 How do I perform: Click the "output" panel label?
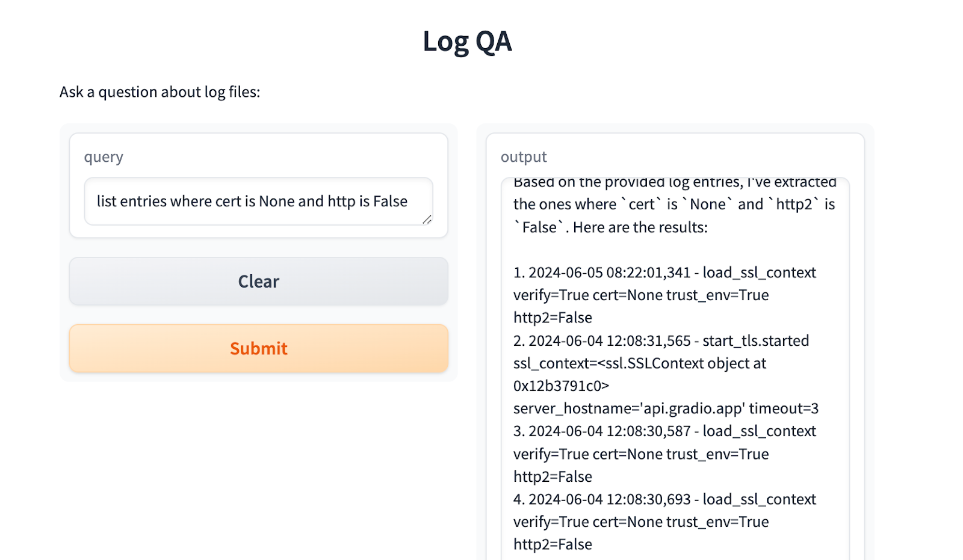[x=524, y=157]
